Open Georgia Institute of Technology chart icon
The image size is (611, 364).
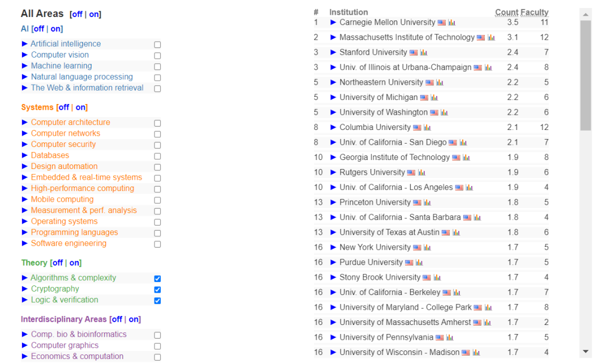[466, 158]
